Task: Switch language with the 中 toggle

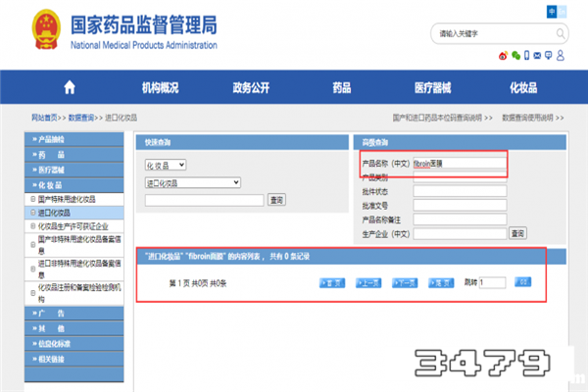Action: 552,10
